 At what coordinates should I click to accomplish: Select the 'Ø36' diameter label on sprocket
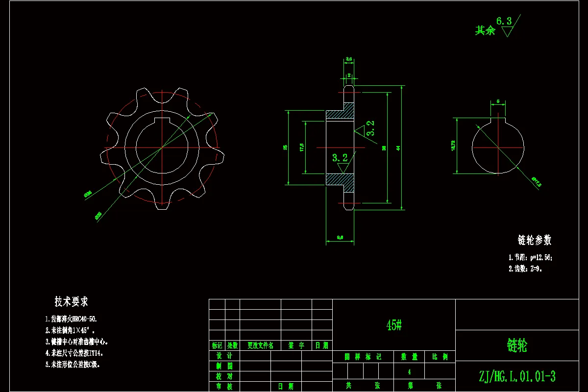click(87, 195)
